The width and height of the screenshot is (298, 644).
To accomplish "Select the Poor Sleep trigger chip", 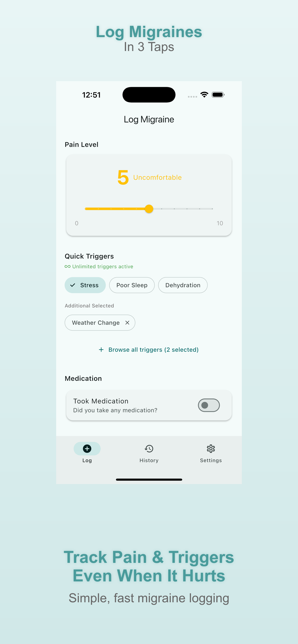I will 132,285.
